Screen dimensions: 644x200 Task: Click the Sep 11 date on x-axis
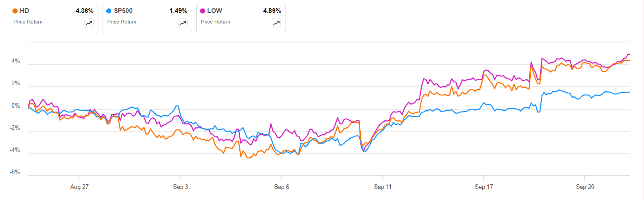[x=382, y=187]
